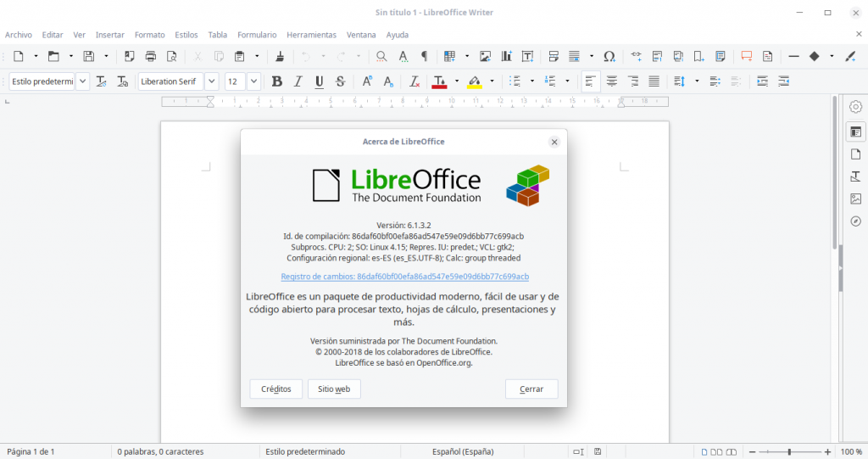Expand the font size 12 dropdown
Viewport: 868px width, 459px height.
(253, 81)
